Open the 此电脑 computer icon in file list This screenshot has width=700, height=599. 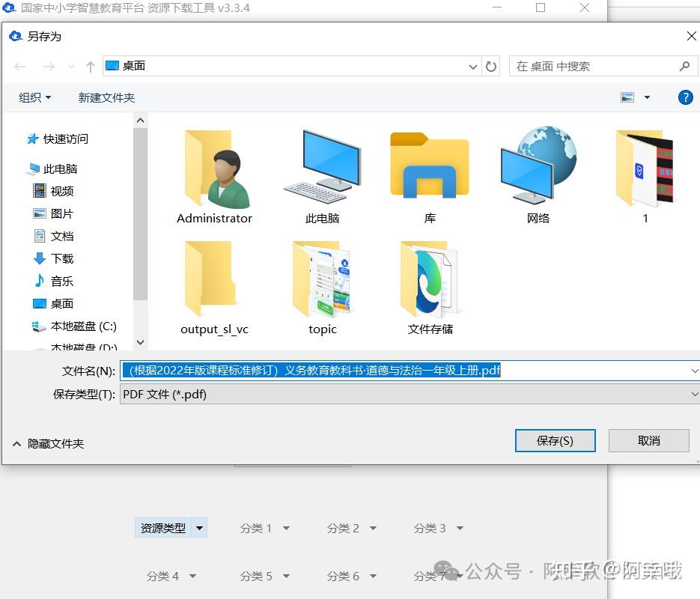pyautogui.click(x=323, y=176)
